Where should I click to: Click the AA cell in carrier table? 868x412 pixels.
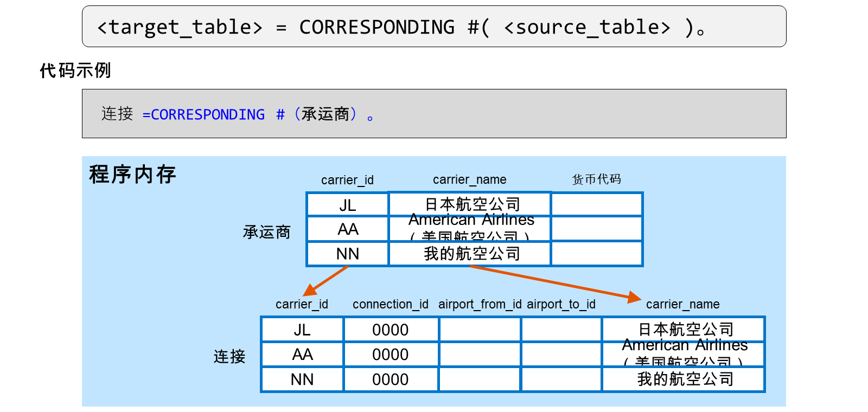(348, 229)
